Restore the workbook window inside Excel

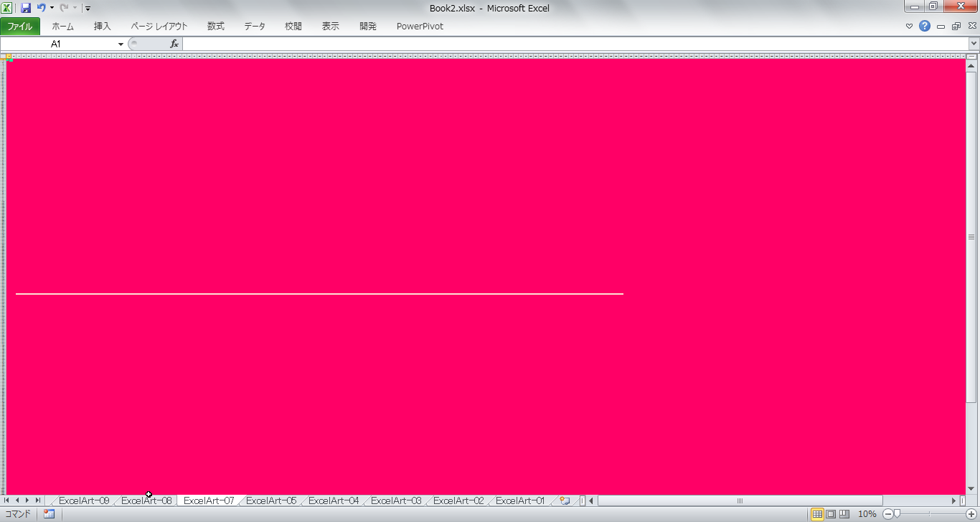[956, 27]
